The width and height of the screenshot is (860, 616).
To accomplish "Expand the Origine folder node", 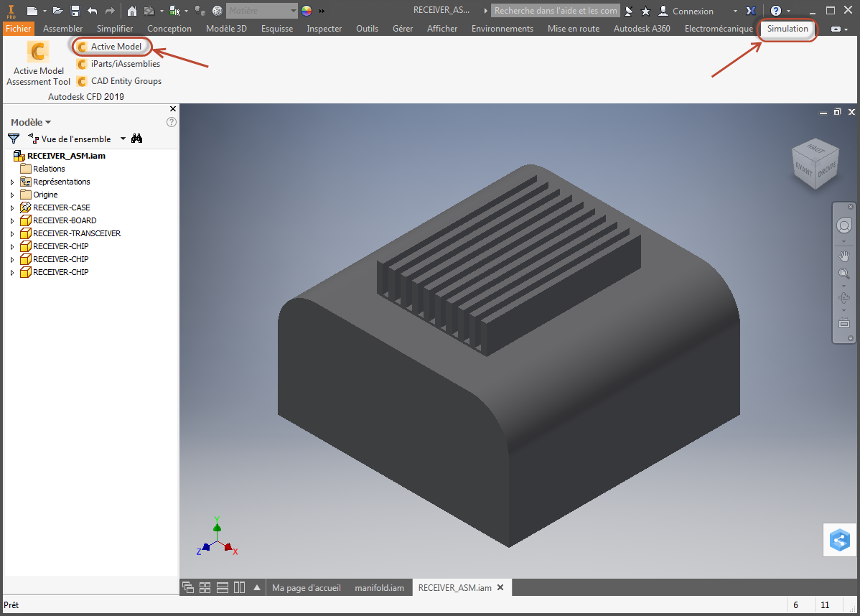I will click(x=12, y=195).
